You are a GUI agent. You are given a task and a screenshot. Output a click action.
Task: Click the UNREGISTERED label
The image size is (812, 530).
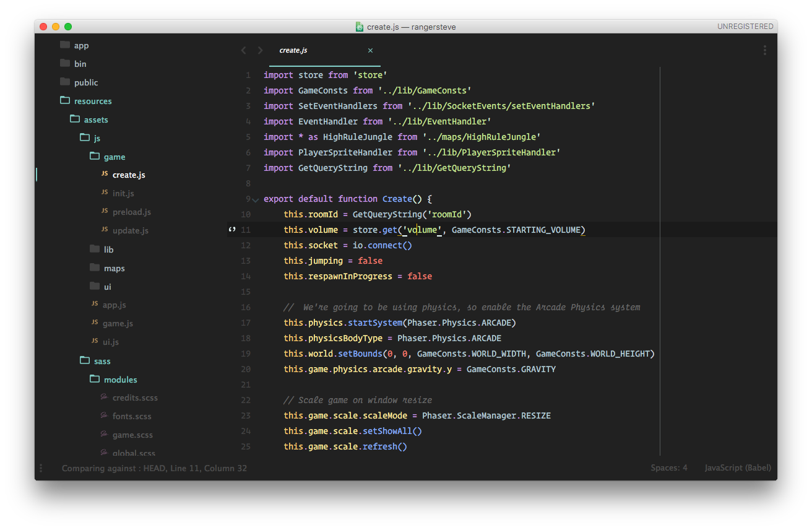click(746, 27)
